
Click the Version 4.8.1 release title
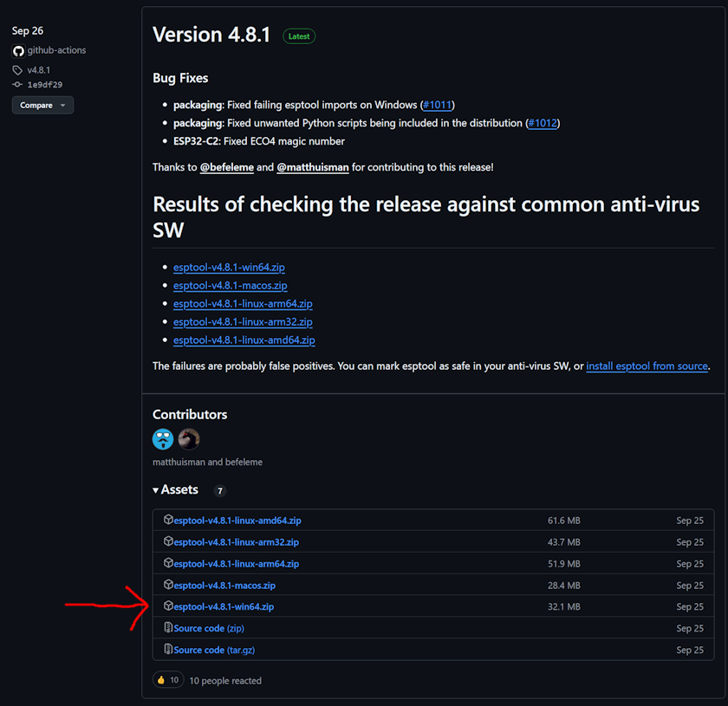click(211, 35)
